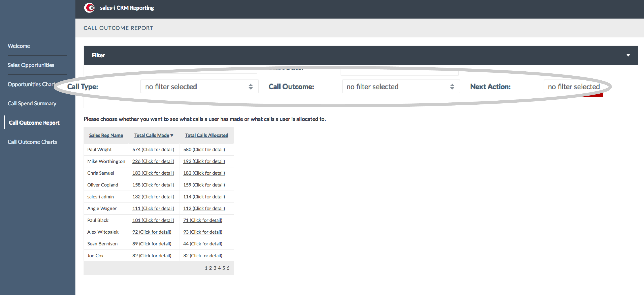The height and width of the screenshot is (295, 644).
Task: Open the Call Outcome dropdown
Action: click(x=401, y=86)
